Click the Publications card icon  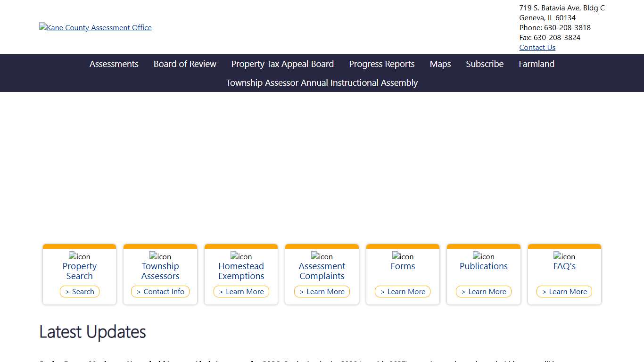pyautogui.click(x=484, y=256)
